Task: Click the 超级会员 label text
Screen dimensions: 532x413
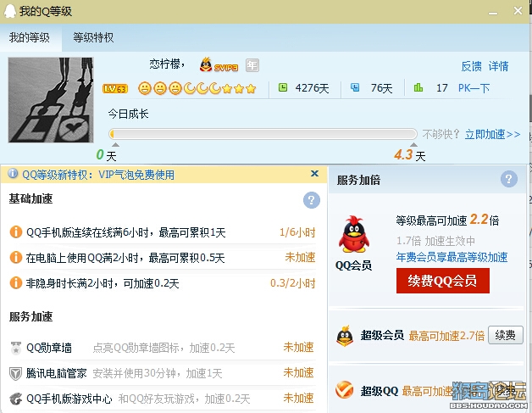Action: tap(382, 336)
